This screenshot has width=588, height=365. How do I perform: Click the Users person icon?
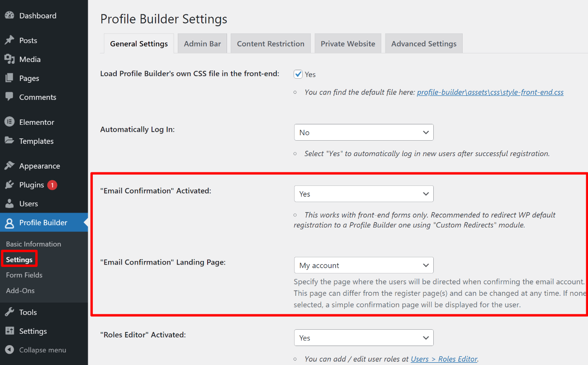[9, 204]
